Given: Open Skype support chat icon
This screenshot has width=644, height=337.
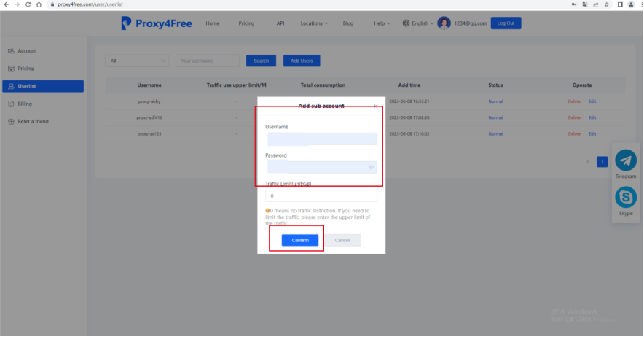Looking at the screenshot, I should 625,197.
